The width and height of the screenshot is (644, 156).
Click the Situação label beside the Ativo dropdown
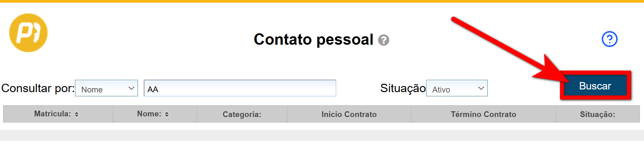click(402, 88)
